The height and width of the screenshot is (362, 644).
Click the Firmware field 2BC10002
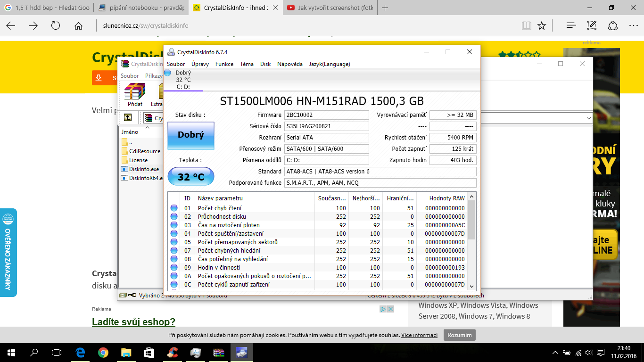click(x=326, y=115)
